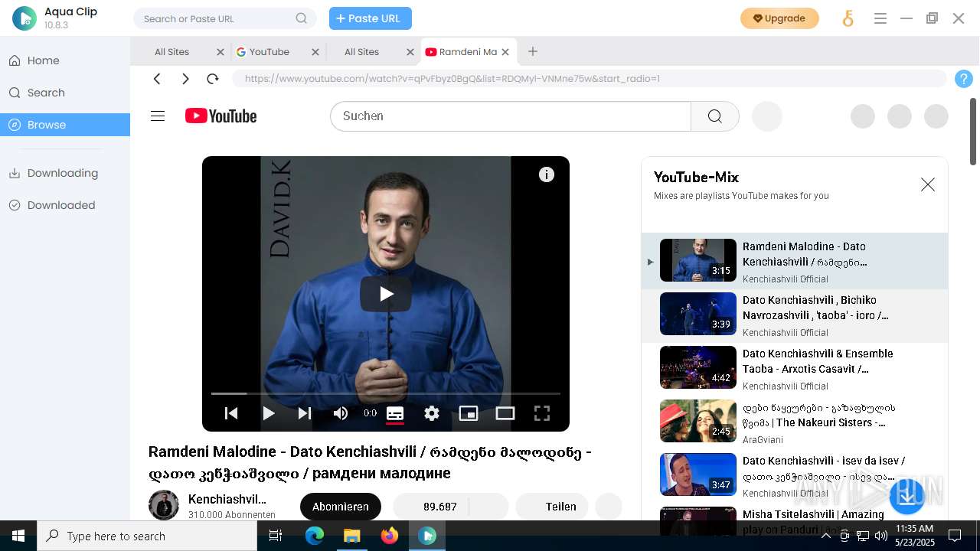
Task: Switch to the YouTube tab
Action: 269,52
